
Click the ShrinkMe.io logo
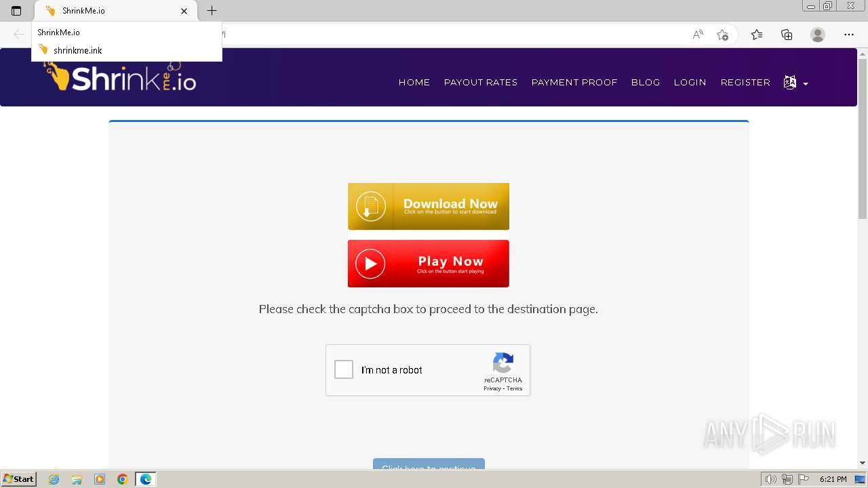(120, 77)
